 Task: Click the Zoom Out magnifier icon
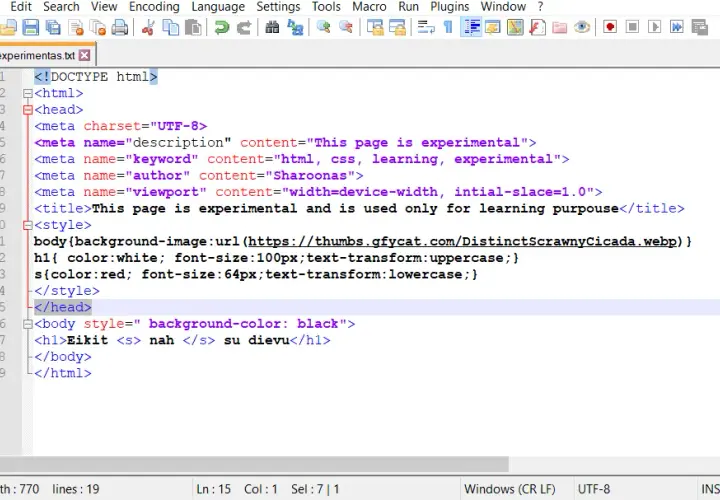(x=346, y=28)
